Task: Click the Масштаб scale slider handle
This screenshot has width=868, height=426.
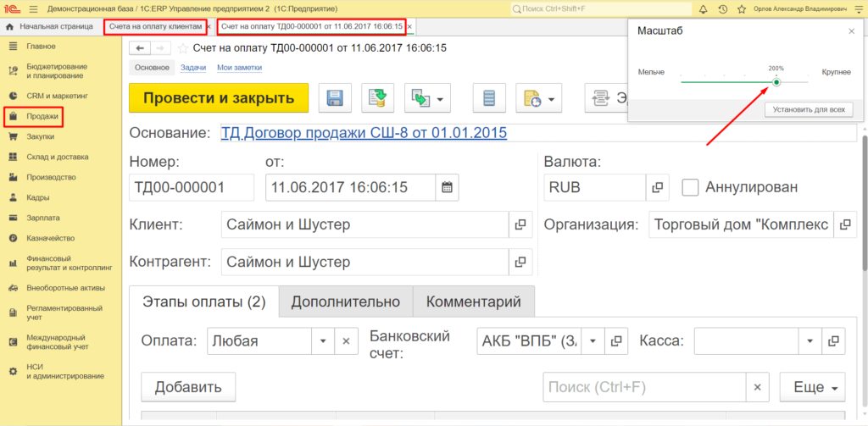Action: pyautogui.click(x=776, y=82)
